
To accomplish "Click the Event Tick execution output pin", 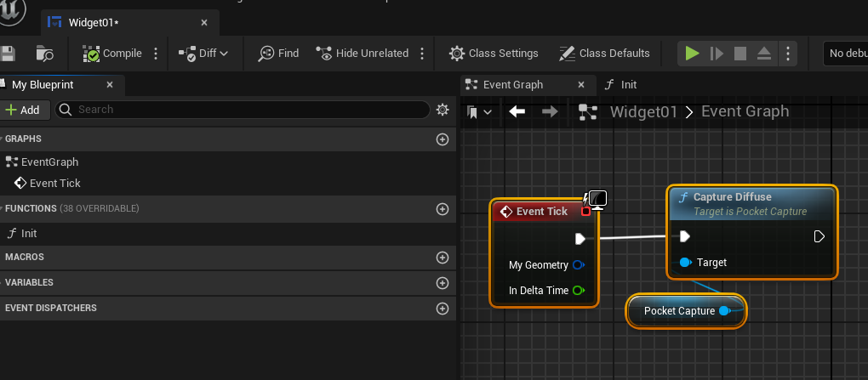I will coord(580,238).
